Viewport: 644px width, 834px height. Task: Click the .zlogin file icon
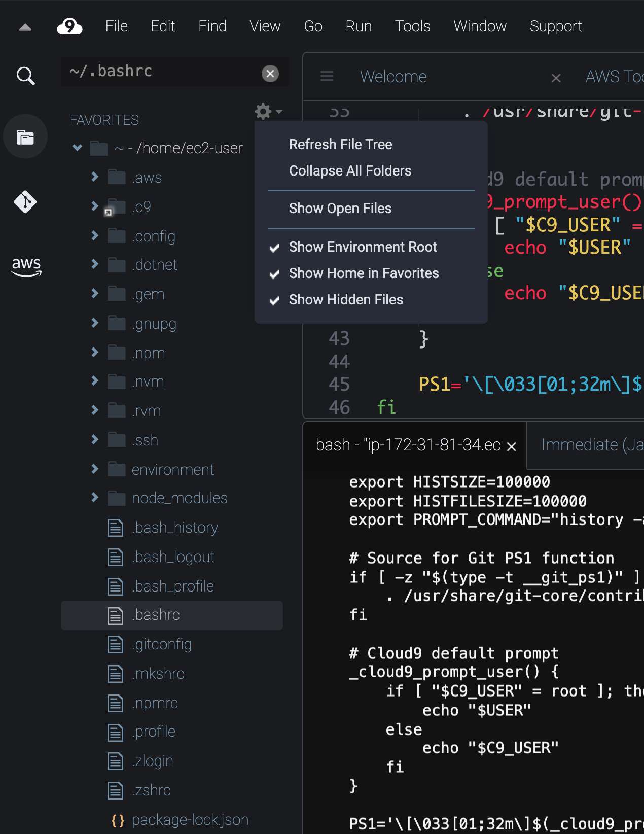116,761
